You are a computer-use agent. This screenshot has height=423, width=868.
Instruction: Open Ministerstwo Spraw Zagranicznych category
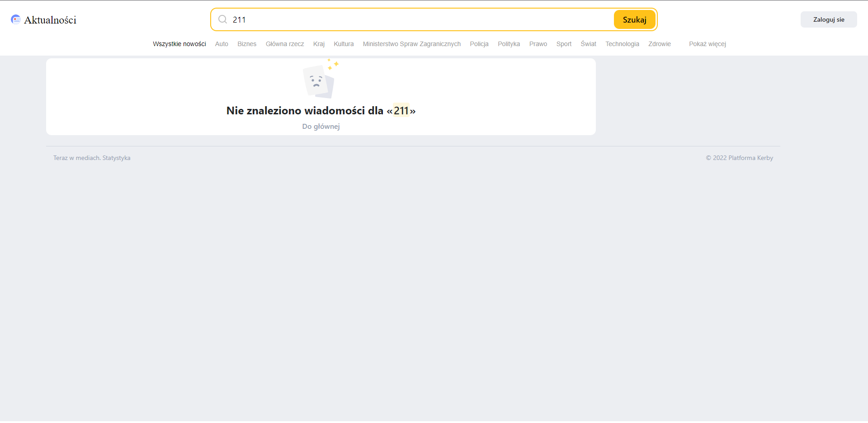pyautogui.click(x=412, y=44)
